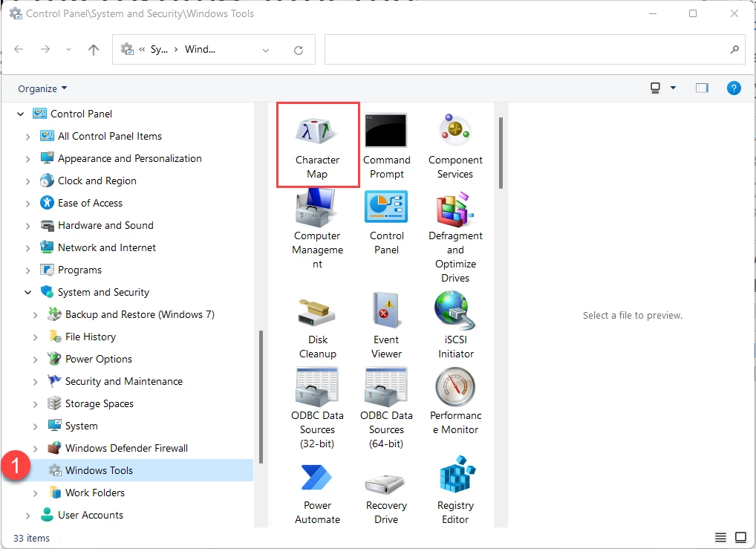This screenshot has width=756, height=549.
Task: Select File History tree item
Action: 90,337
